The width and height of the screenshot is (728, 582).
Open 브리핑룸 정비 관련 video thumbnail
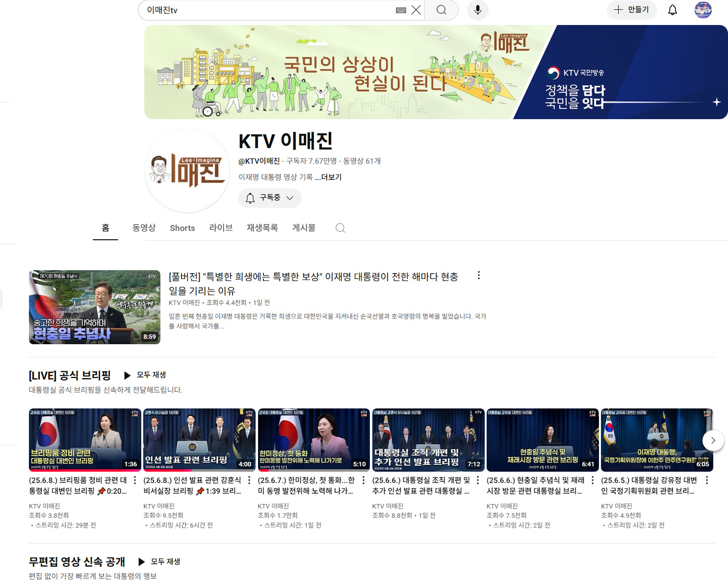(85, 440)
